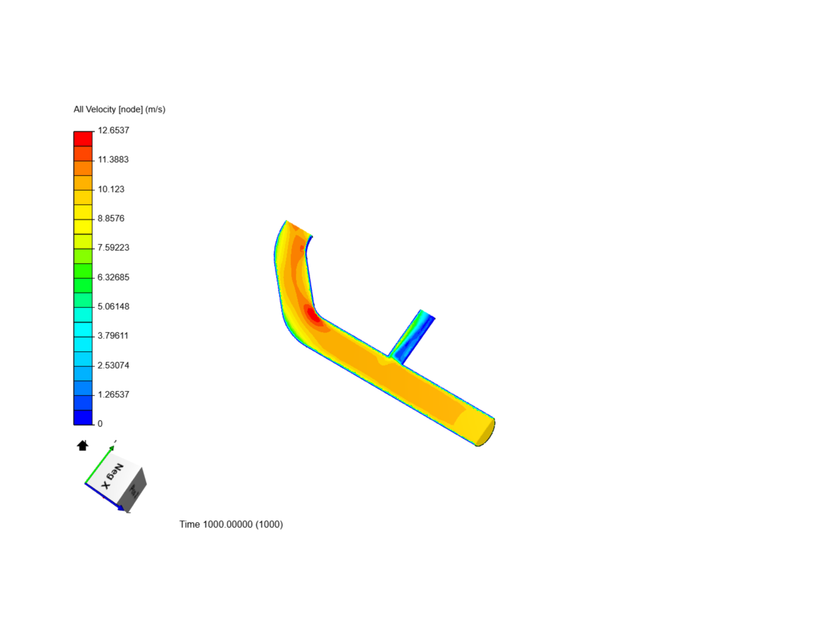The height and width of the screenshot is (630, 840).
Task: Click the legend value 10.123
Action: pos(111,189)
